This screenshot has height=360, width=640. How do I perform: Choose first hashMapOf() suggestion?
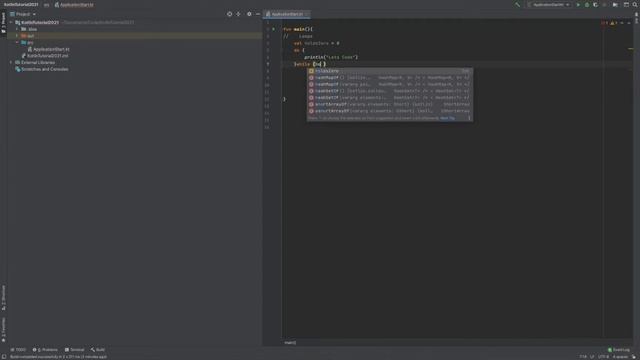pyautogui.click(x=390, y=78)
